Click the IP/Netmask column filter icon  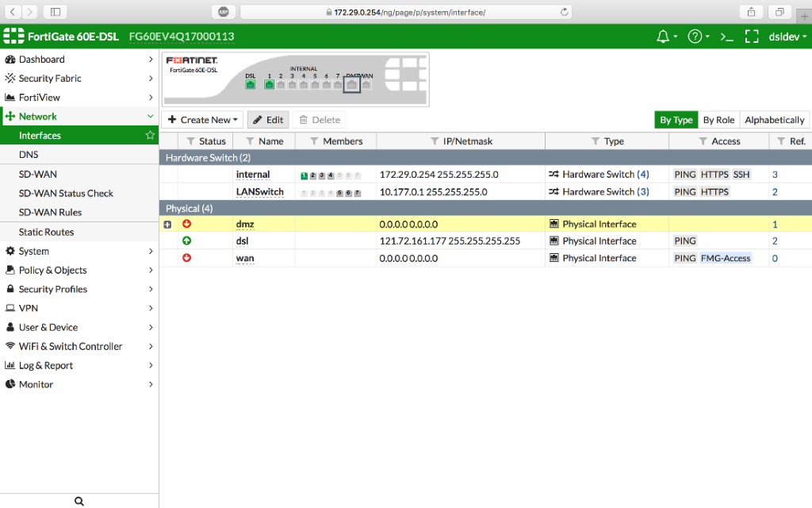click(x=435, y=141)
